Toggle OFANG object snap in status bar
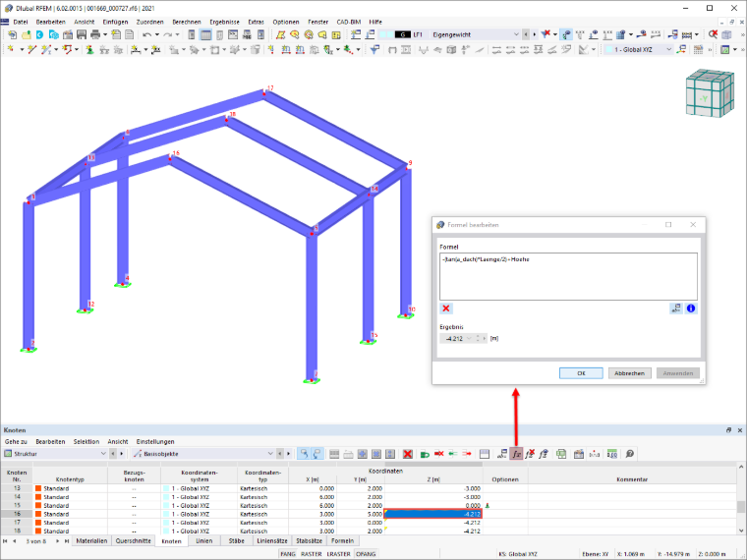This screenshot has width=747, height=560. pyautogui.click(x=366, y=554)
